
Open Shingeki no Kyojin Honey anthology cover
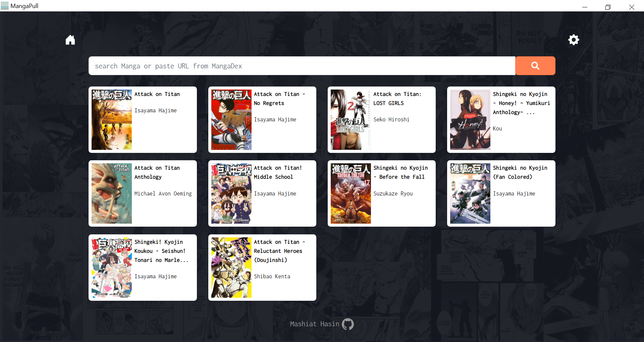click(x=470, y=120)
